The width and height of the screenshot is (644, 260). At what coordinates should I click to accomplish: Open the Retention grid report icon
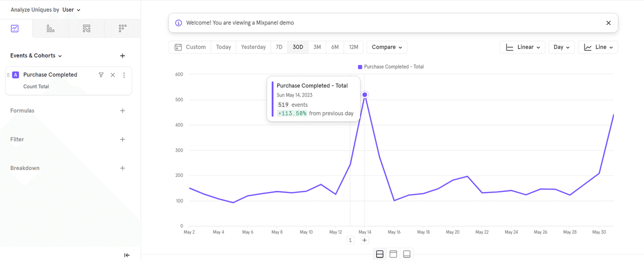pyautogui.click(x=122, y=28)
